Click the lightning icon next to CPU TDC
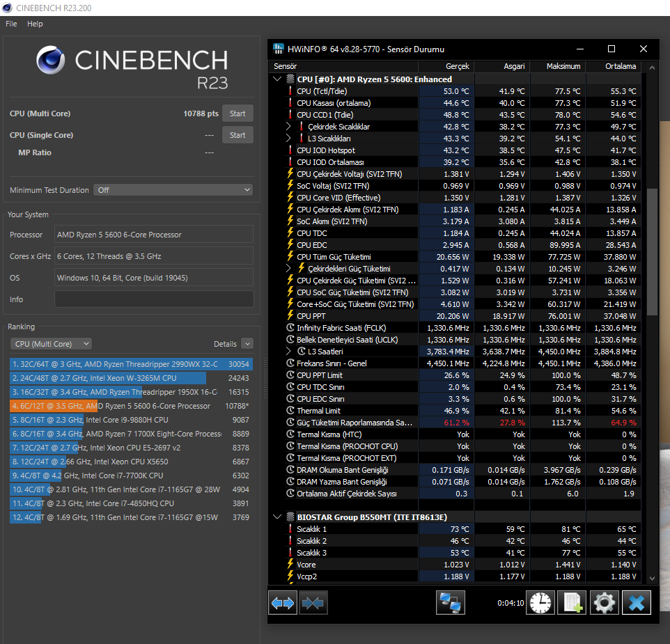 click(290, 233)
